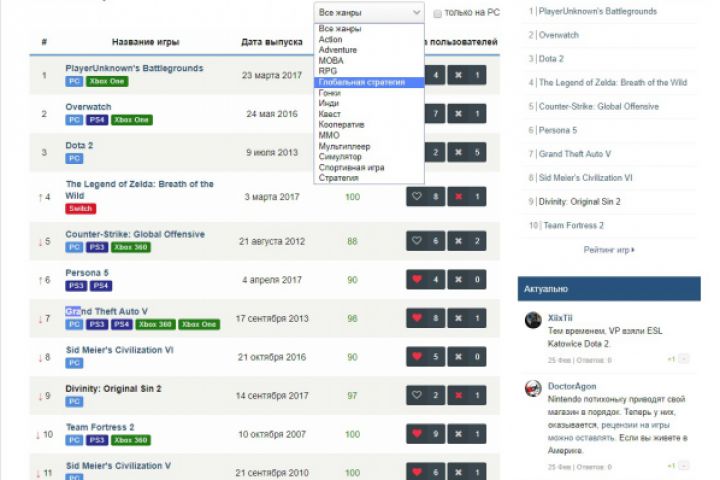Open Divinity: Original Sin 2 sidebar entry
The height and width of the screenshot is (480, 720).
pyautogui.click(x=579, y=202)
